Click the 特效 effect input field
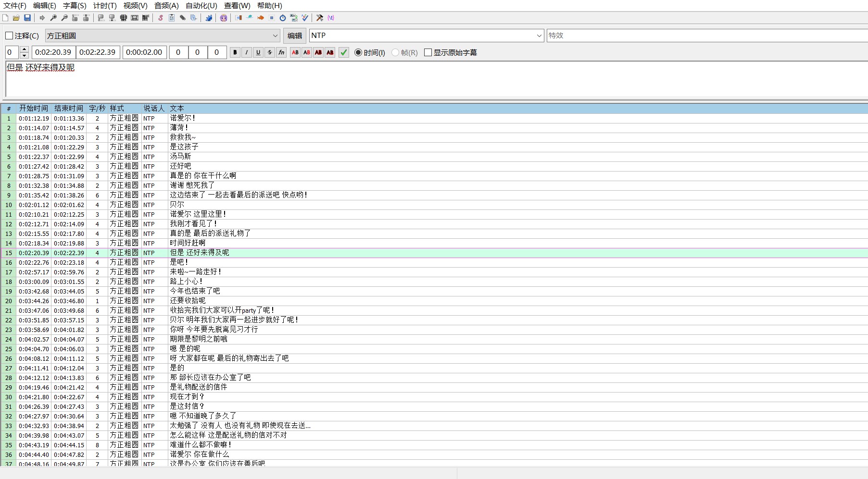Viewport: 868px width, 479px height. click(707, 36)
